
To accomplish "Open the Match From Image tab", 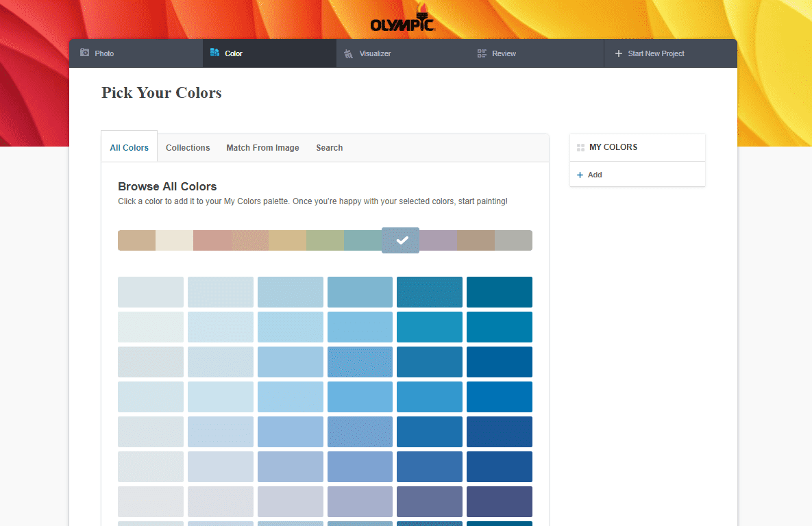I will 262,147.
